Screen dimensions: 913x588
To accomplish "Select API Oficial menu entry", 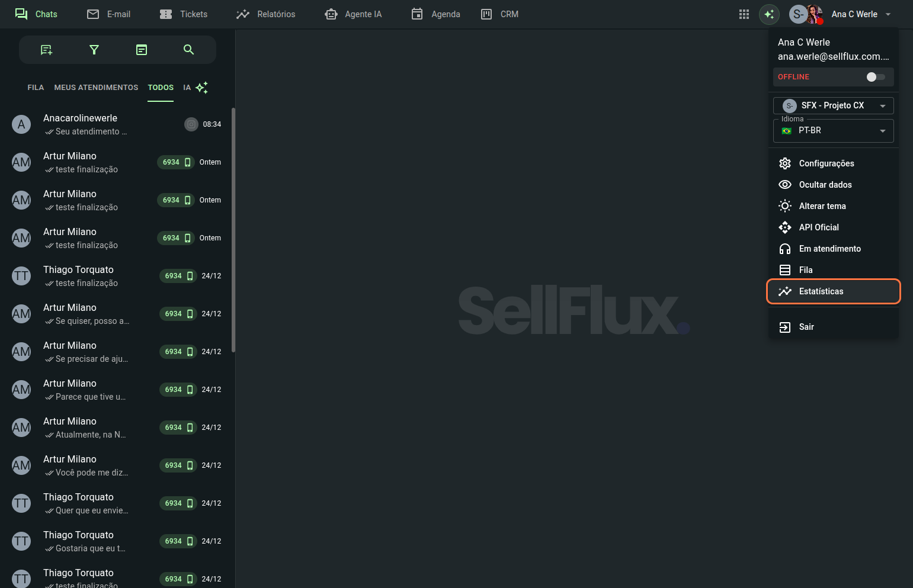I will (818, 227).
